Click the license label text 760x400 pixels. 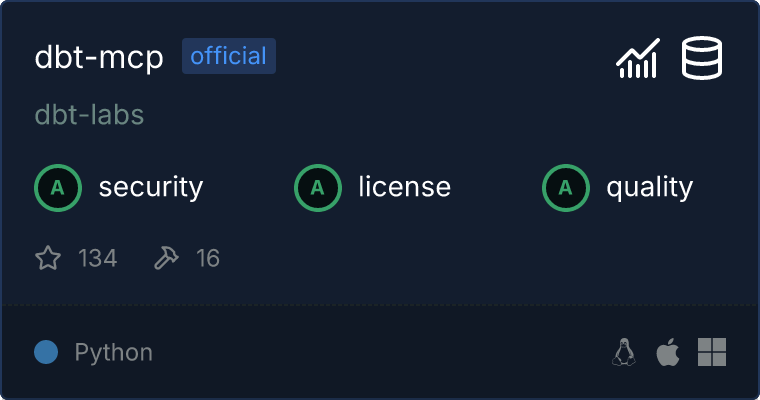(404, 187)
